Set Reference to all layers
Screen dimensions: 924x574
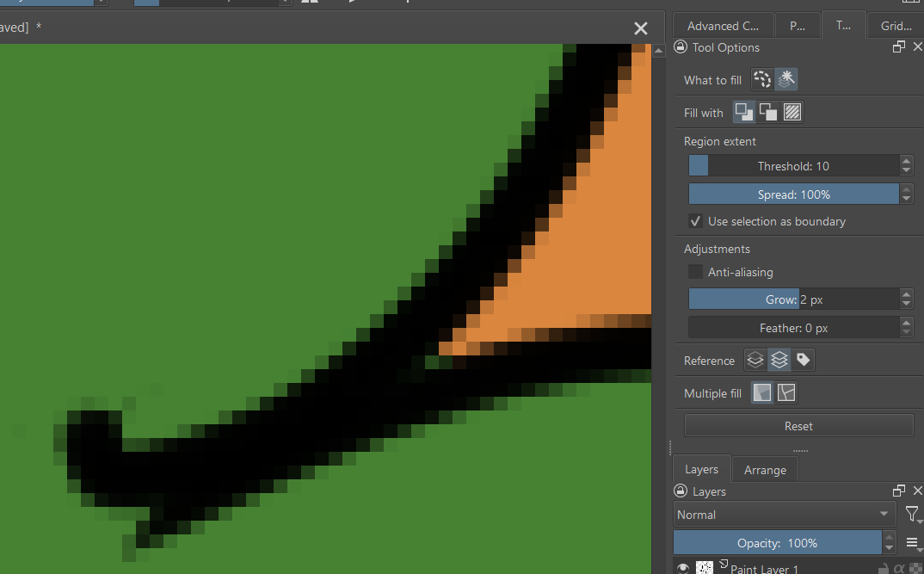[x=779, y=360]
